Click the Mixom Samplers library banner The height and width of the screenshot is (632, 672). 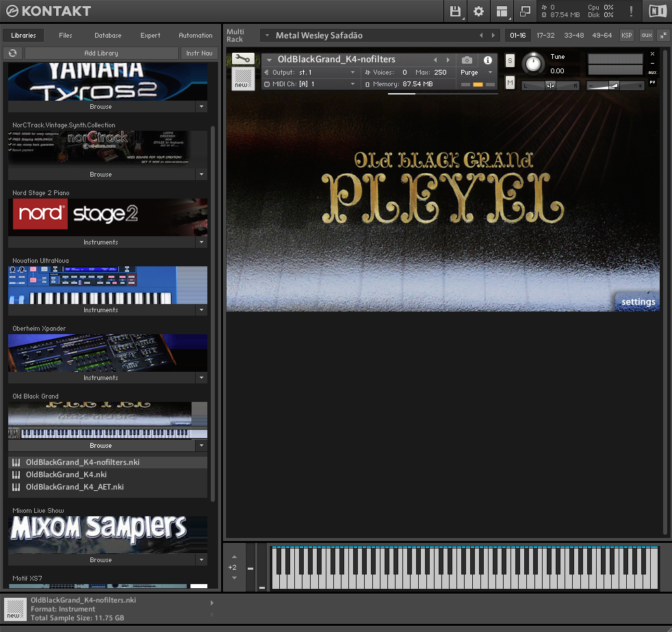click(107, 535)
